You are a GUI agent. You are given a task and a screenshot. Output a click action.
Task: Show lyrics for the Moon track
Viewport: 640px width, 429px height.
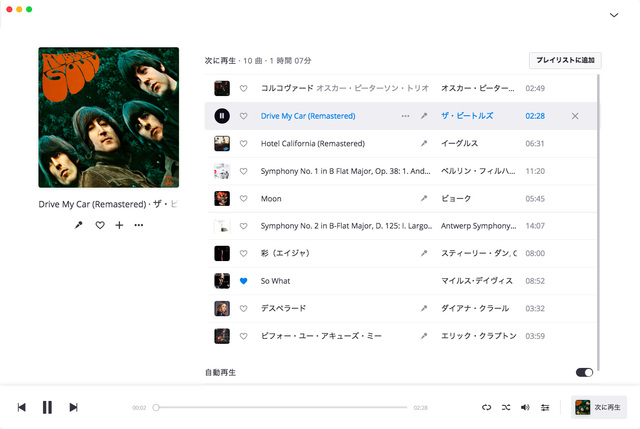[424, 198]
